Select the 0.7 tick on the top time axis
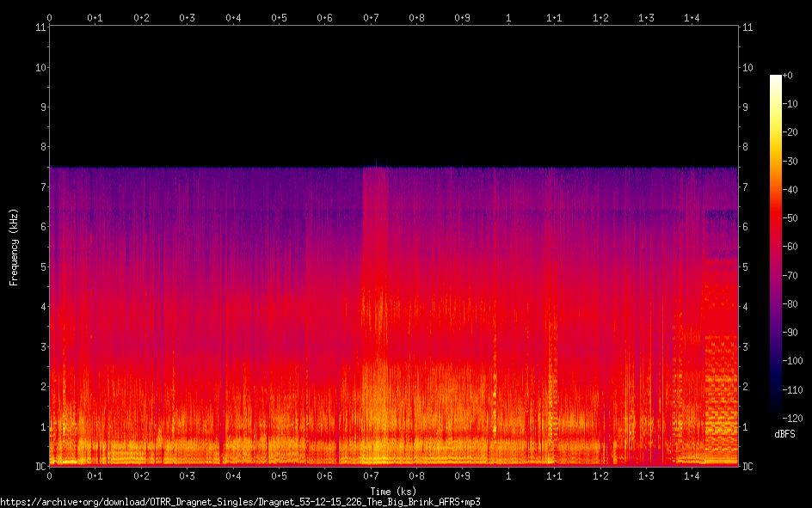Viewport: 812px width, 508px height. (x=371, y=17)
